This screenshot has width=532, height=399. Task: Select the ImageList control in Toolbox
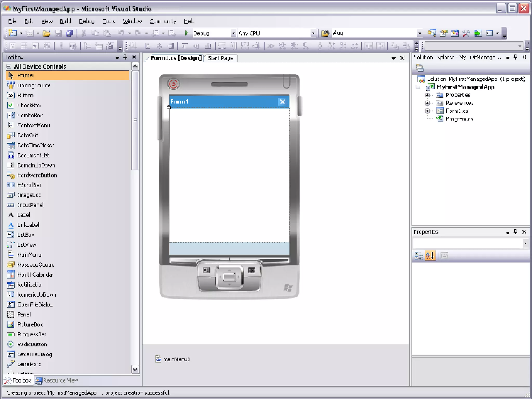(67, 195)
